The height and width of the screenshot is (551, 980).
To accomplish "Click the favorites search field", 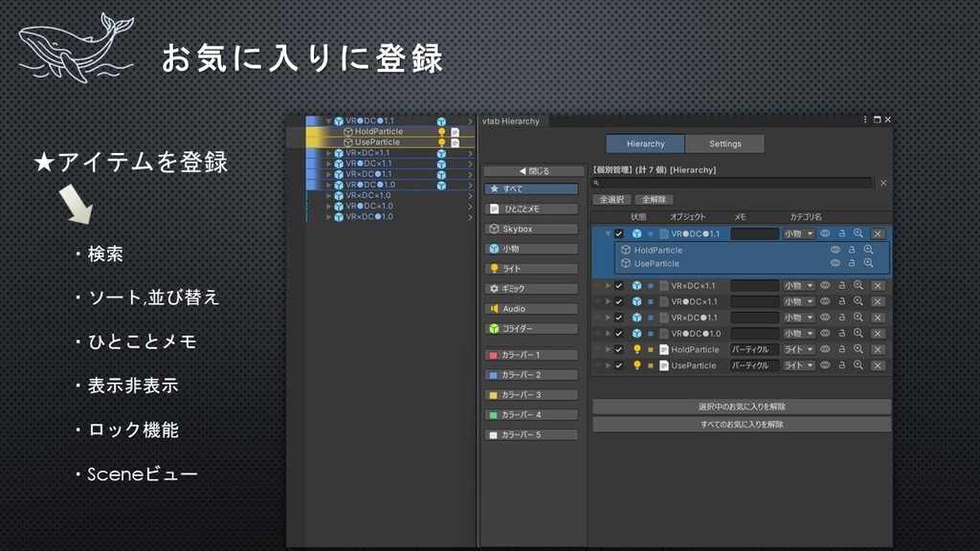I will [x=732, y=183].
